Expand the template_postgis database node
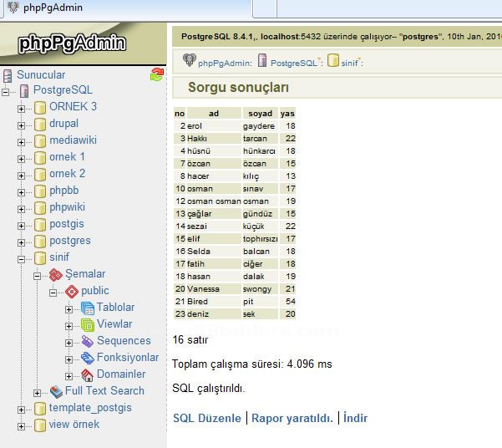The height and width of the screenshot is (448, 502). click(x=21, y=410)
